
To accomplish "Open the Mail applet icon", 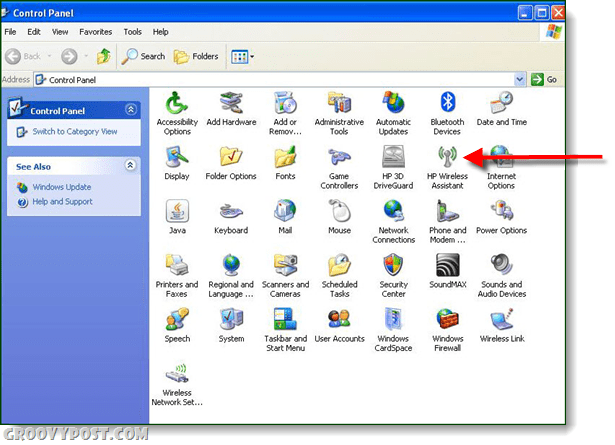I will pyautogui.click(x=285, y=211).
